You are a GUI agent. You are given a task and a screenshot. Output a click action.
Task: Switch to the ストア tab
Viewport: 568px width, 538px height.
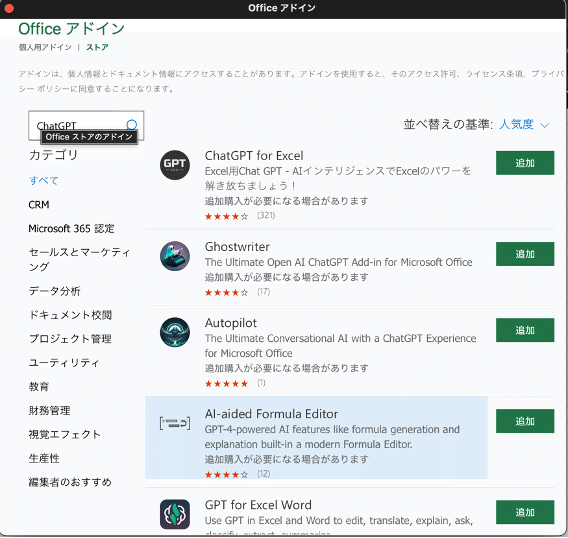tap(97, 47)
